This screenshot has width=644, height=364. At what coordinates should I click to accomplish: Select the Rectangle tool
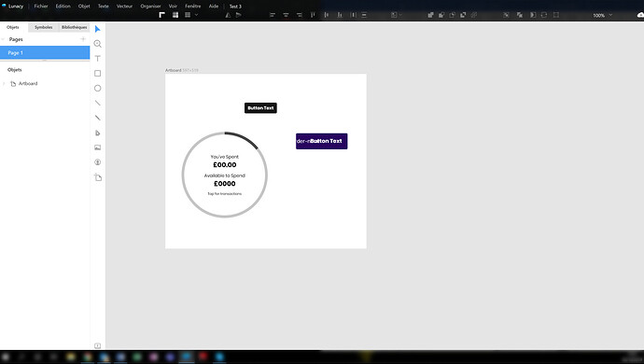[x=97, y=73]
